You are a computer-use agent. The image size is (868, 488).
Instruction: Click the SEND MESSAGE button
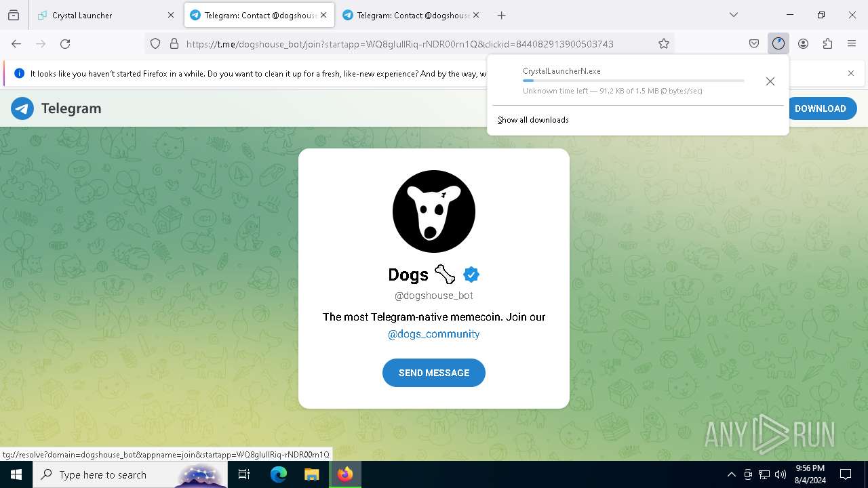(x=434, y=373)
